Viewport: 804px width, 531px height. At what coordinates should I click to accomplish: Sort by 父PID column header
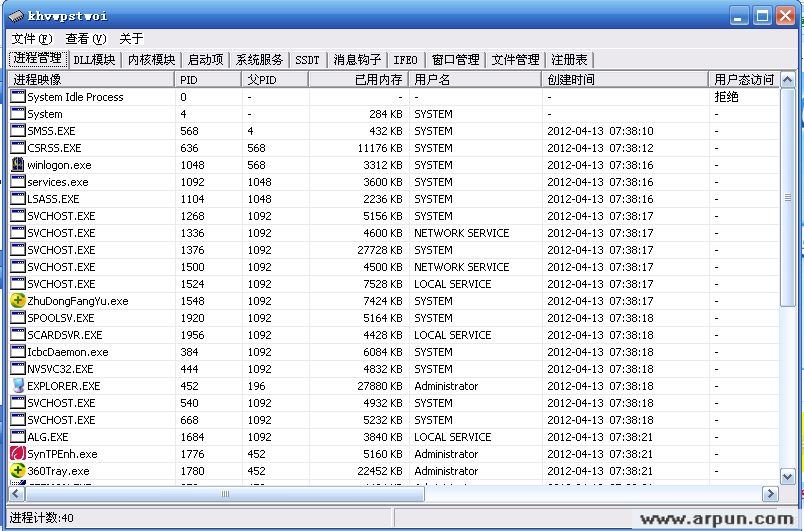(275, 79)
